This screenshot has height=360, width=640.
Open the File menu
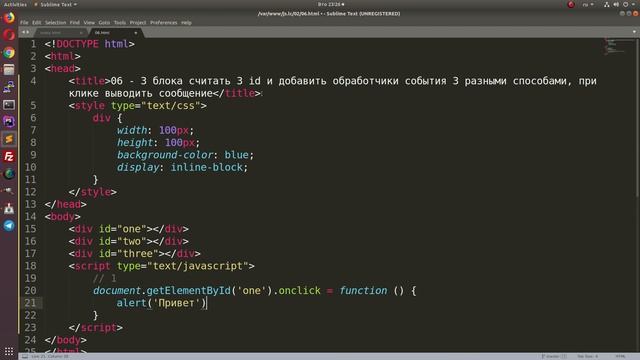click(x=24, y=22)
